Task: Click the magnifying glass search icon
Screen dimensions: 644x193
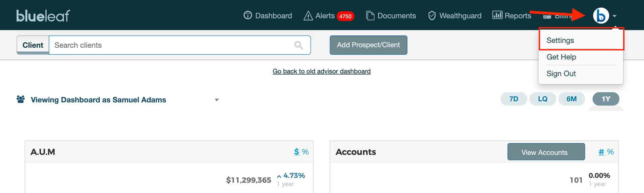Action: (x=298, y=45)
